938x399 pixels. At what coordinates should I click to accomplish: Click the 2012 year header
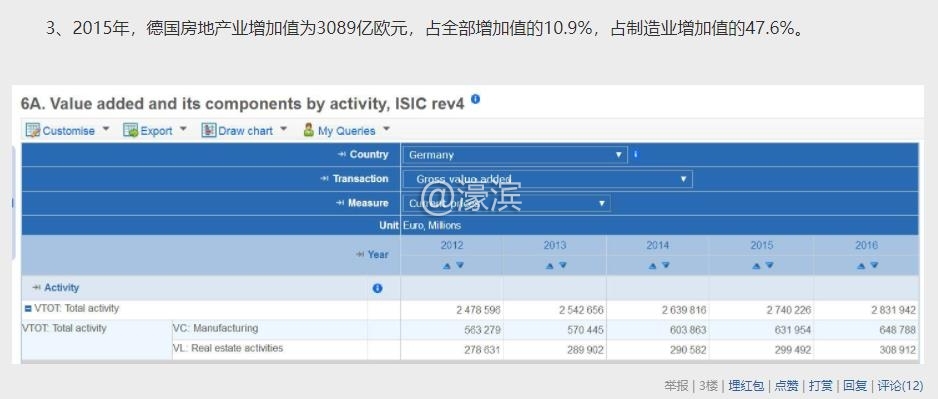(452, 245)
